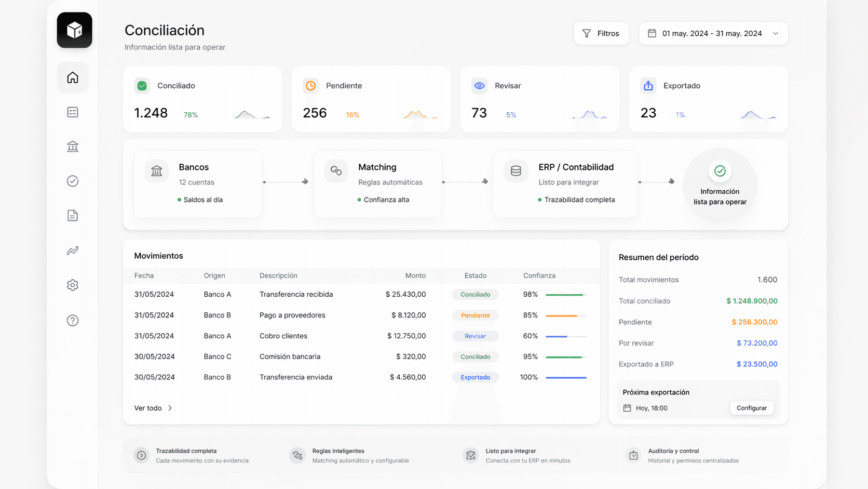Screen dimensions: 868x489
Task: Sort by the Monto column header
Action: coord(415,275)
